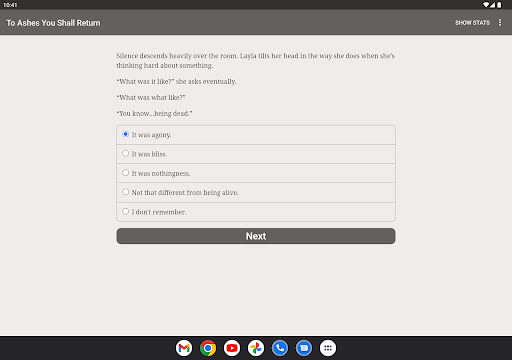This screenshot has width=512, height=360.
Task: Click the battery status icon
Action: tap(499, 5)
